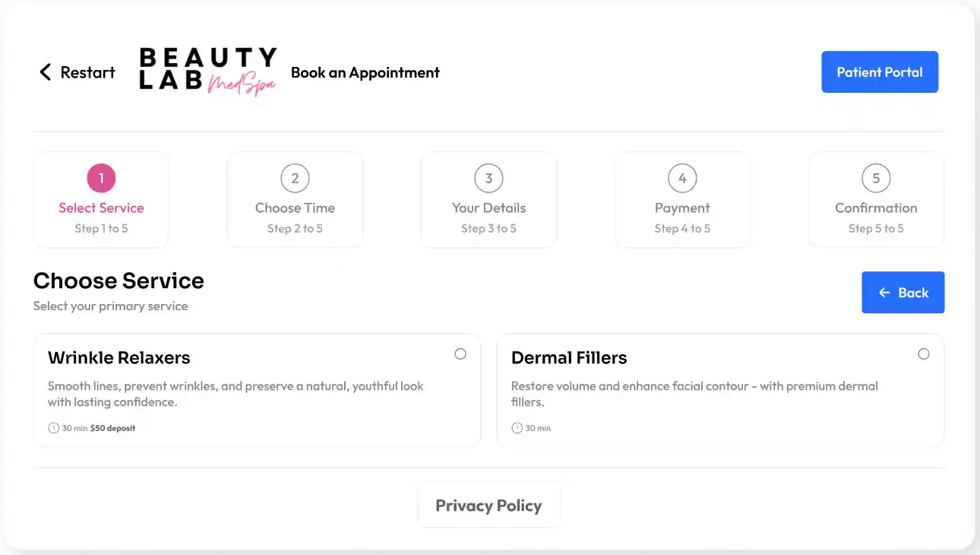Click the step 3 number circle
Viewport: 980px width, 555px height.
pyautogui.click(x=488, y=179)
